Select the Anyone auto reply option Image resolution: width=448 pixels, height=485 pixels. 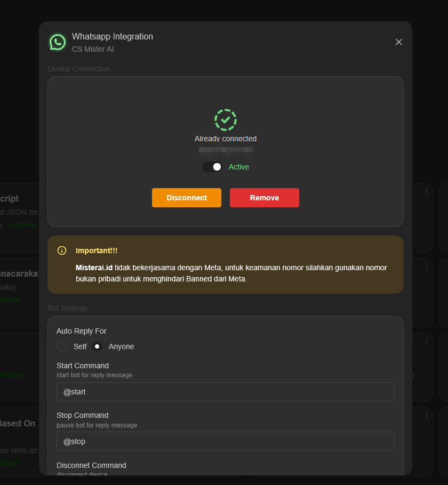(97, 346)
